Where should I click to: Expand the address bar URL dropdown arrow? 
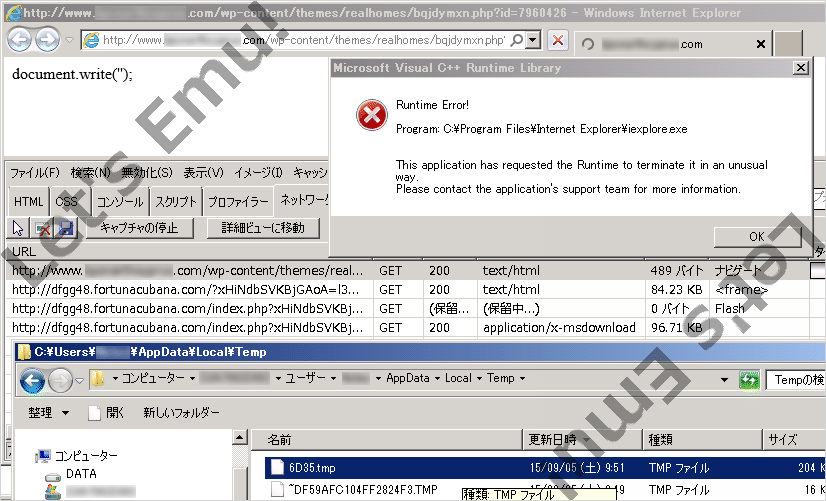[x=534, y=40]
